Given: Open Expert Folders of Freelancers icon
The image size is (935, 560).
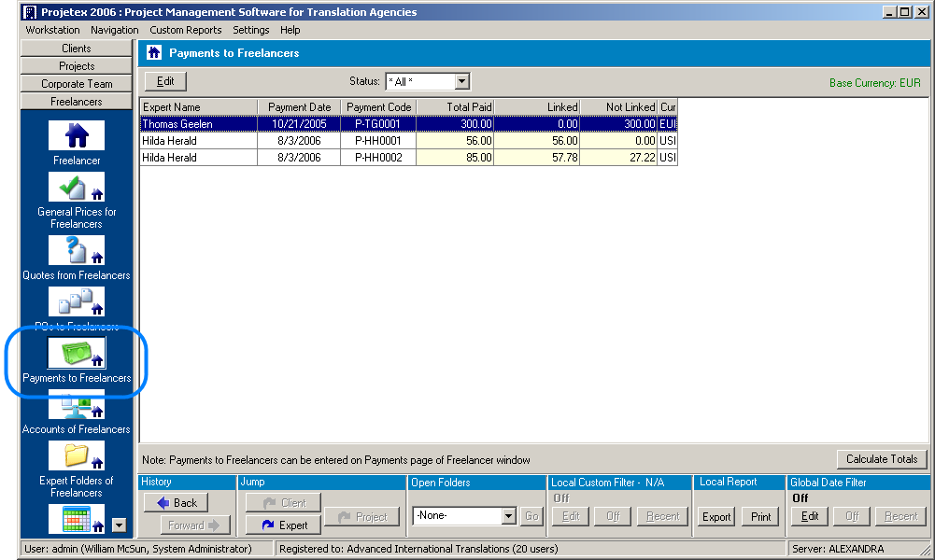Looking at the screenshot, I should click(x=77, y=456).
